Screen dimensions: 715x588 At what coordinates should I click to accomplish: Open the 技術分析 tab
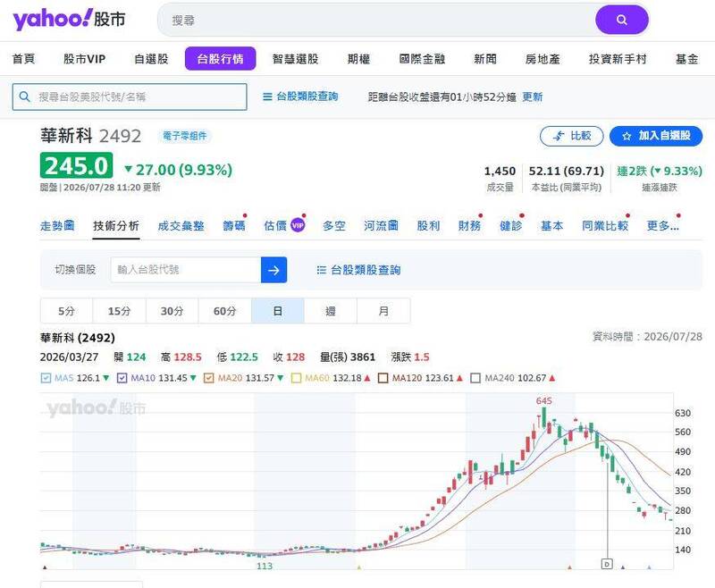[116, 225]
